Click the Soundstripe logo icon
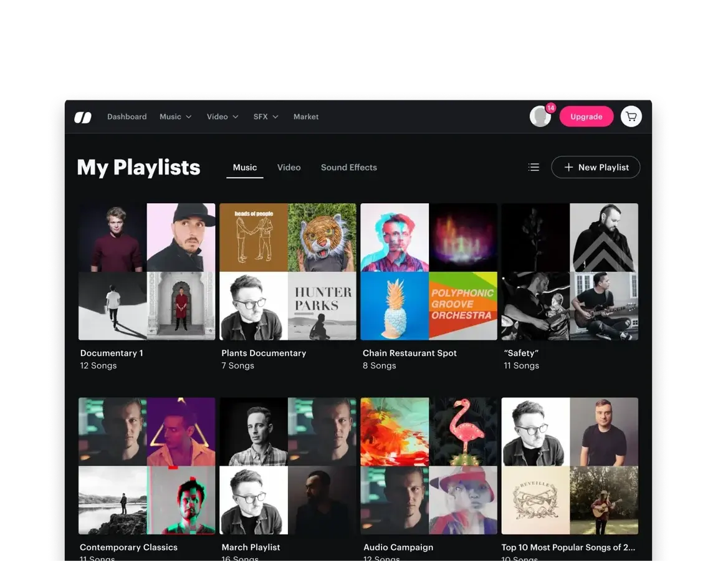Screen dimensions: 728x561 83,117
